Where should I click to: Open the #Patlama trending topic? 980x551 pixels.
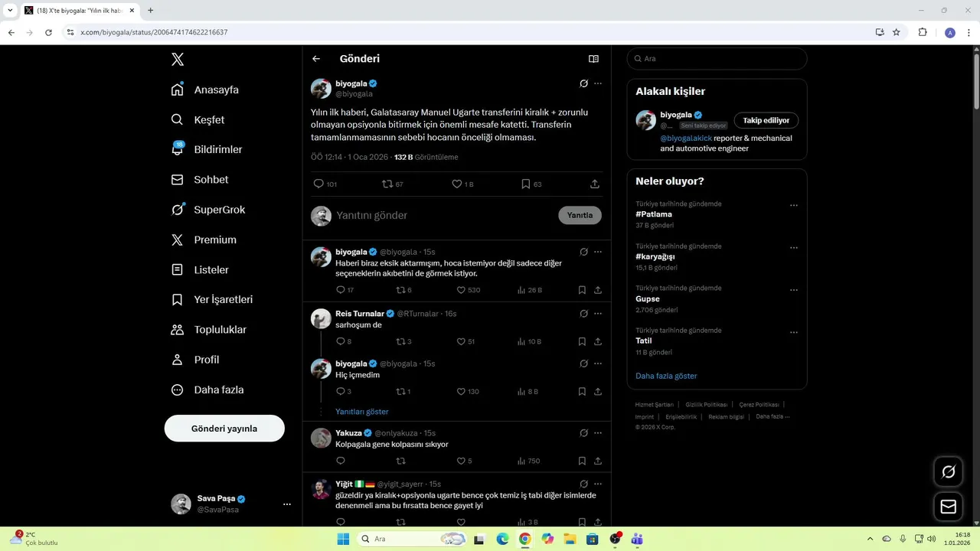(x=653, y=214)
